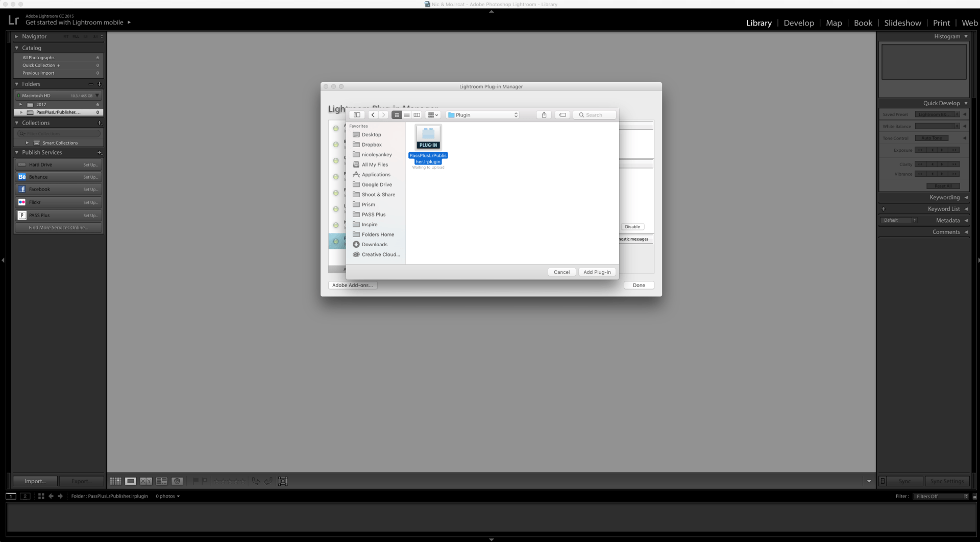980x542 pixels.
Task: Expand the Navigator panel
Action: pyautogui.click(x=16, y=36)
